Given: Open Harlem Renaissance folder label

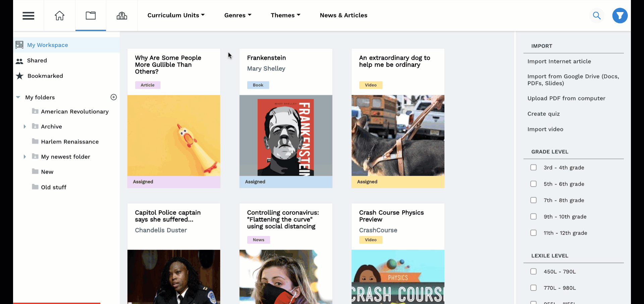Looking at the screenshot, I should 70,141.
